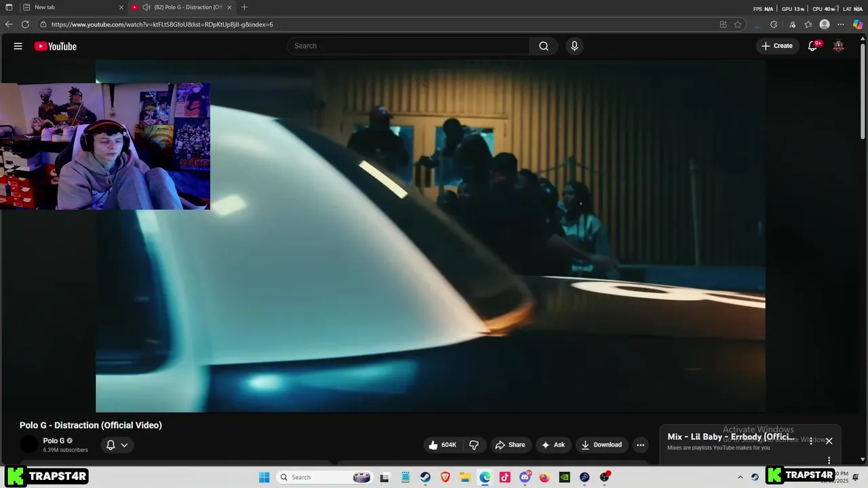Click the YouTube search input field
Screen dimensions: 868x488
tap(409, 46)
